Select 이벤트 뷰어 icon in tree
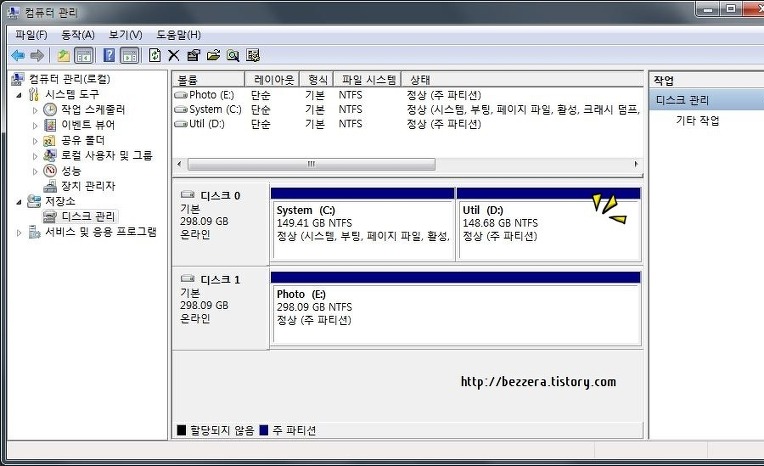The width and height of the screenshot is (764, 466). [x=50, y=125]
